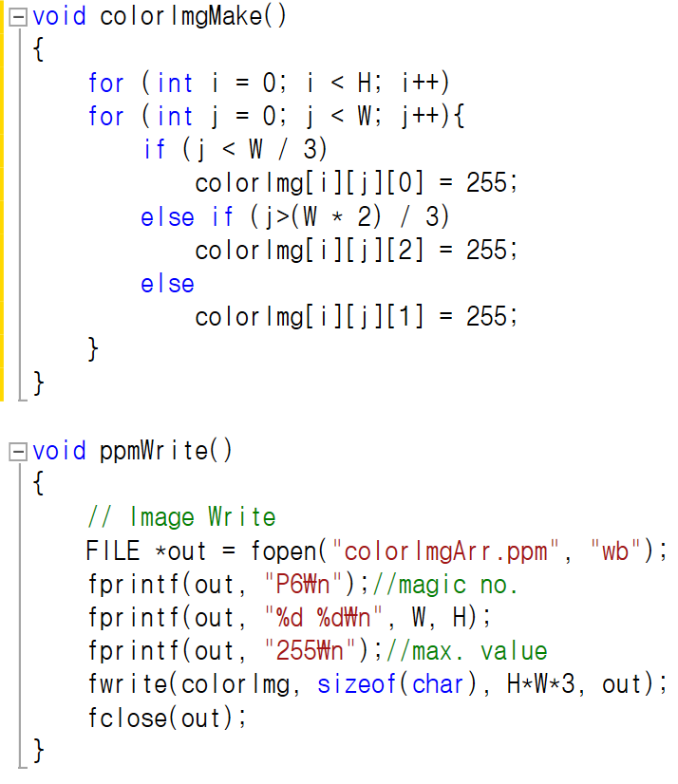Click the 'colorImg[i][j][2] = 255;' line

(x=356, y=250)
